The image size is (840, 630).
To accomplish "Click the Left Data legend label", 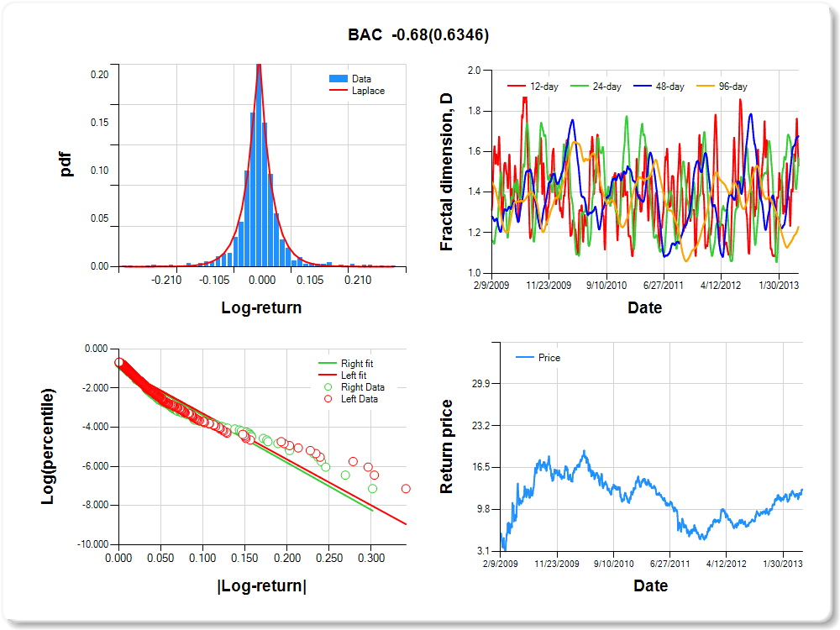I will click(359, 398).
